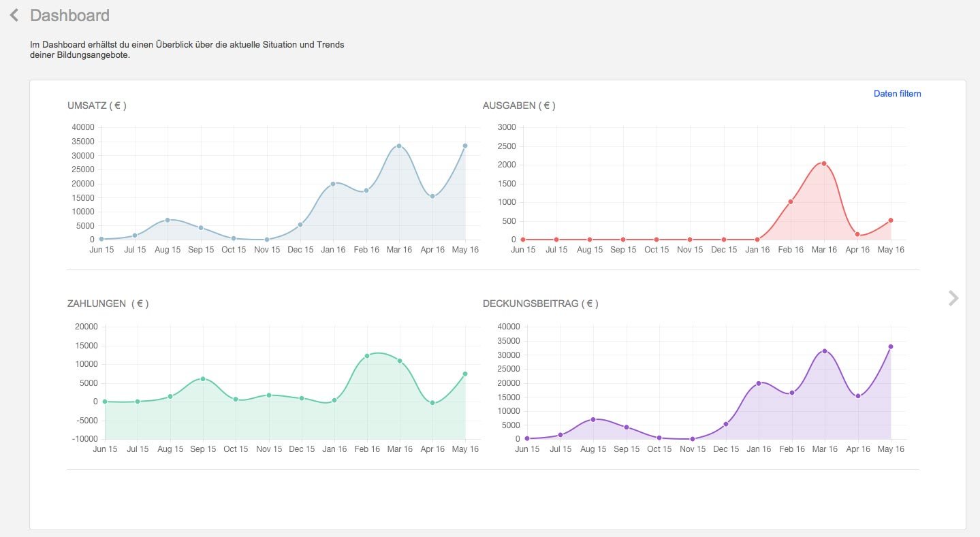This screenshot has height=537, width=980.
Task: Click Jan 16 point on Umsatz chart
Action: (x=333, y=184)
